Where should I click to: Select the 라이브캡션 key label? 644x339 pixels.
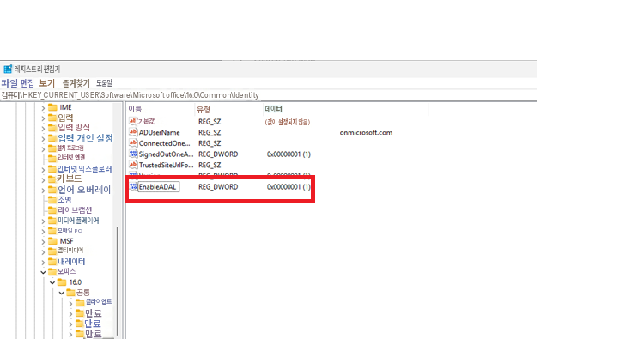click(x=75, y=210)
